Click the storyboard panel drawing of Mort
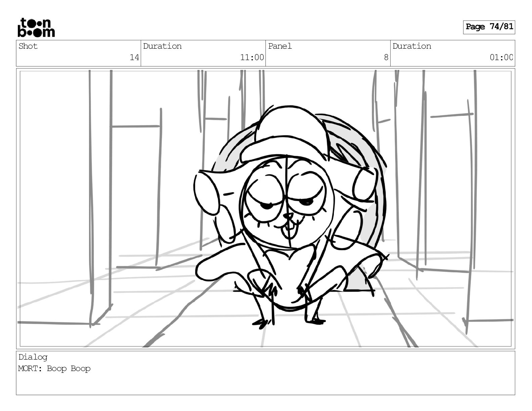The height and width of the screenshot is (411, 532). (x=265, y=209)
